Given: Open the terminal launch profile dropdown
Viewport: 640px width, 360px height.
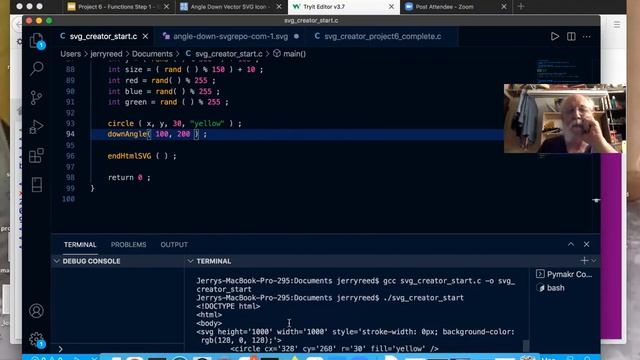Looking at the screenshot, I should 594,260.
